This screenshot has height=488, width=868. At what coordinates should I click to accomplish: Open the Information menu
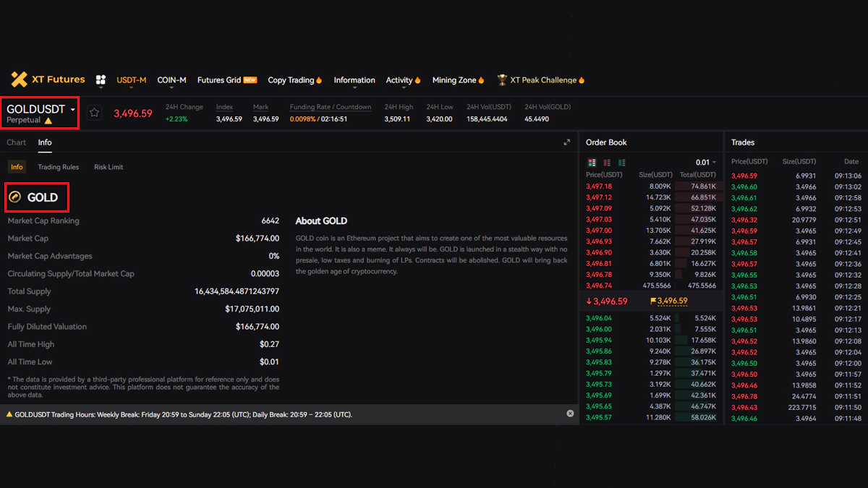pyautogui.click(x=354, y=80)
